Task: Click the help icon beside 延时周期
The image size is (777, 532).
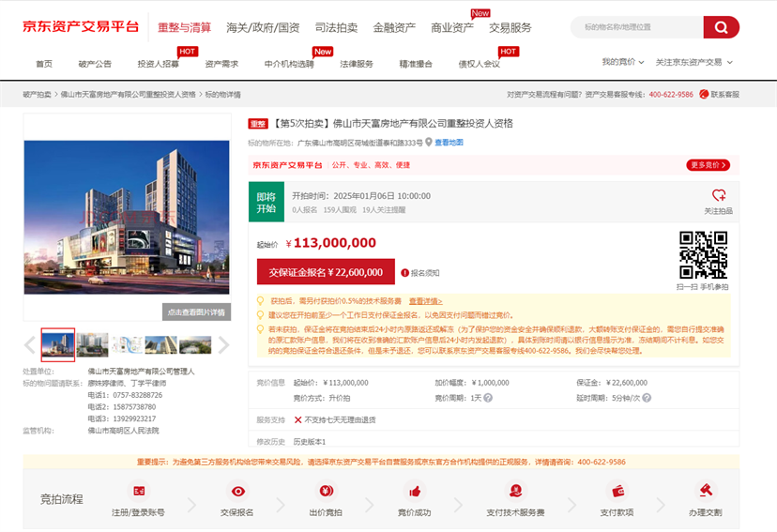Action: pos(647,398)
